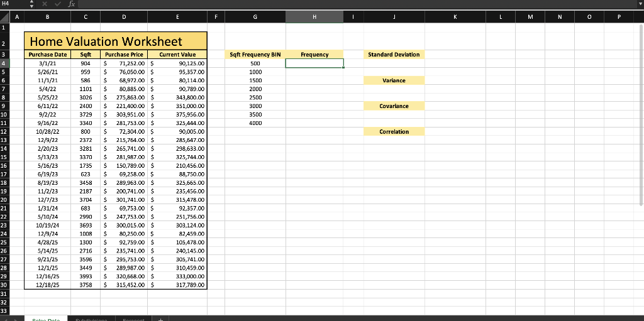Click the purchase price 275,863.00 cell

click(x=124, y=98)
